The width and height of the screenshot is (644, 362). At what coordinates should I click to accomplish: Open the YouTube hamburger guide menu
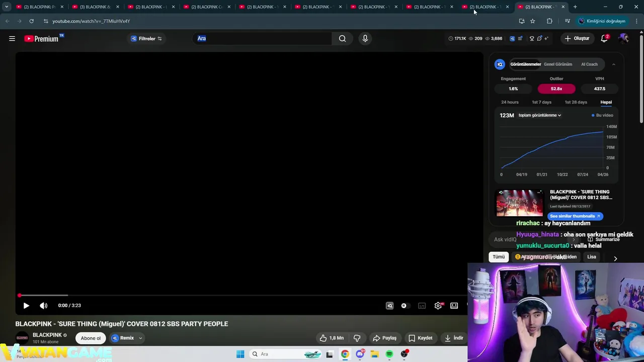click(x=12, y=39)
